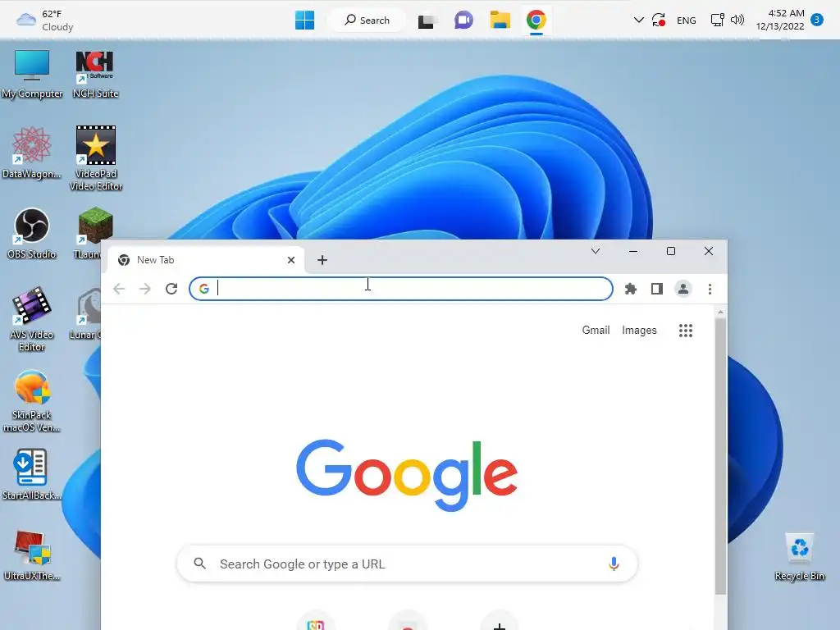Toggle Chrome side panel icon
Viewport: 840px width, 630px height.
click(x=657, y=289)
